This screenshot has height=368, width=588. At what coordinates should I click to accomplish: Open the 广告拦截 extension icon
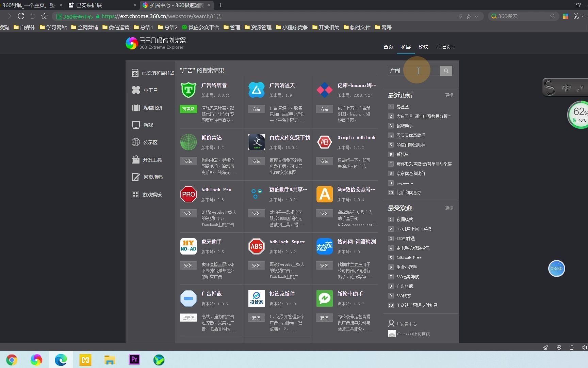pyautogui.click(x=188, y=298)
